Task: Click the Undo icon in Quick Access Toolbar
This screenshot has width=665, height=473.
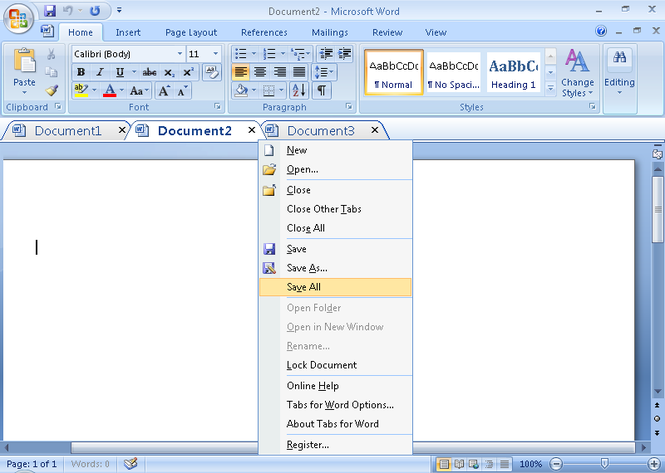Action: pyautogui.click(x=68, y=11)
